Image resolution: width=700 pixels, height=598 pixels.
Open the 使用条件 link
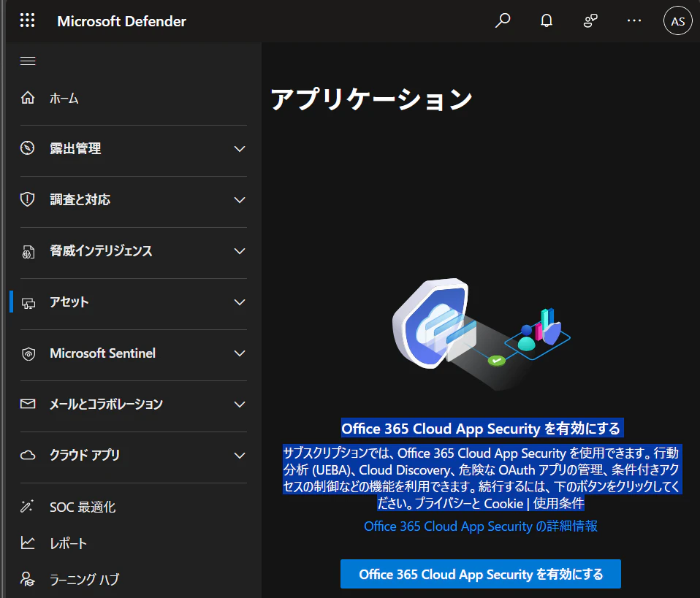(x=558, y=503)
